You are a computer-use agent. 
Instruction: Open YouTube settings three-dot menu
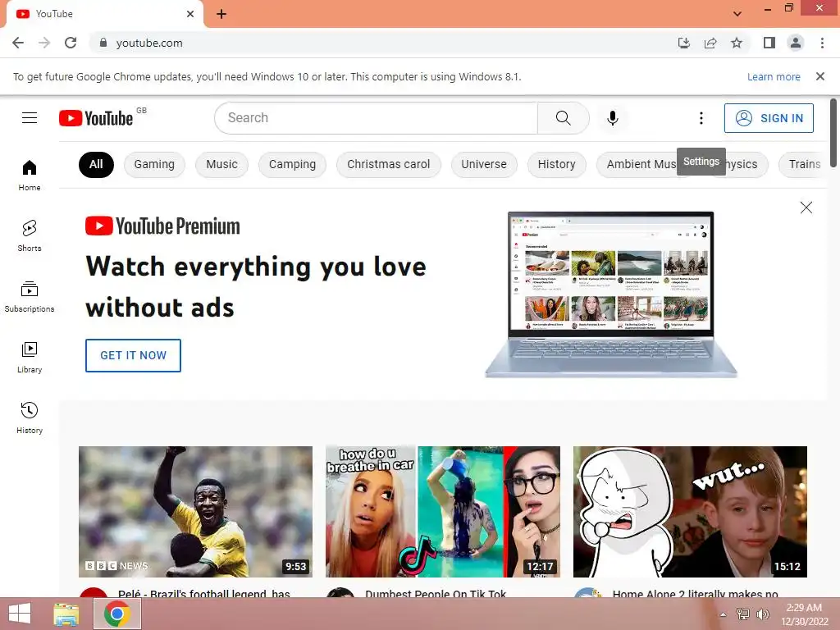coord(701,118)
